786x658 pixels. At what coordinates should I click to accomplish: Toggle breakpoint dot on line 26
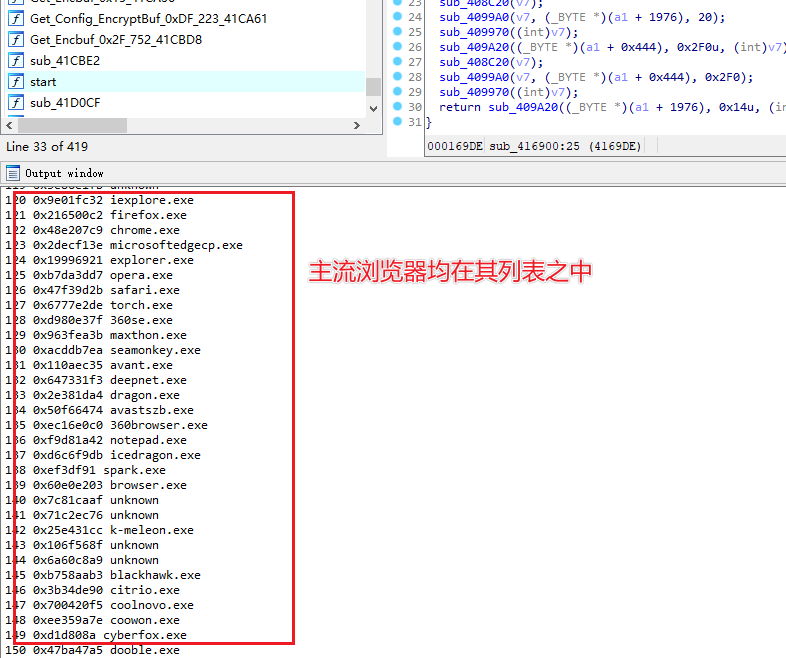[x=398, y=46]
